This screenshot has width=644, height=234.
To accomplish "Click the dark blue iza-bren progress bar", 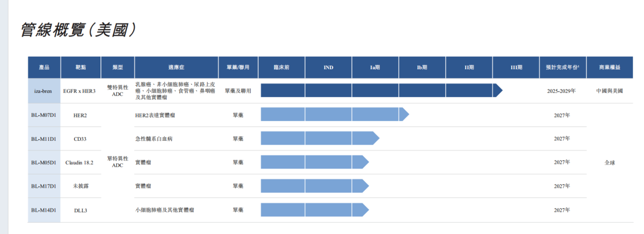I will pos(377,91).
